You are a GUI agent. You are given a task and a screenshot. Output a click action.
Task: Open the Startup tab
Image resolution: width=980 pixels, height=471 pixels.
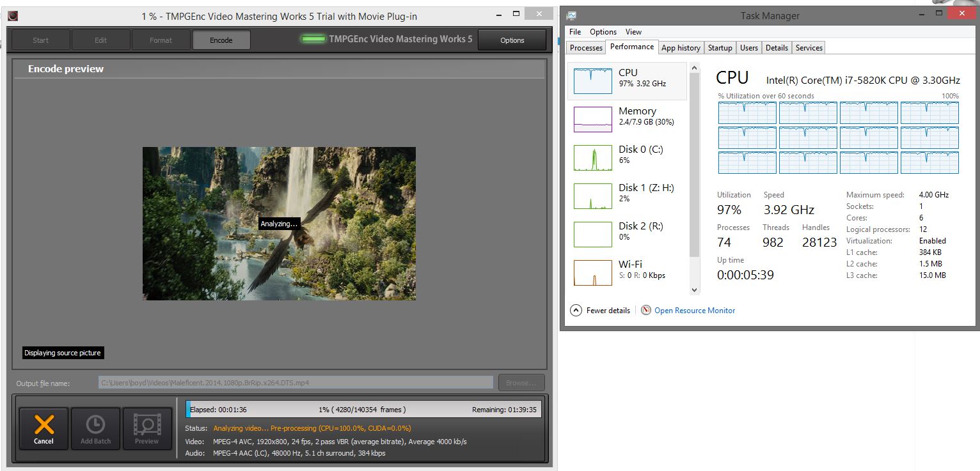pos(720,48)
